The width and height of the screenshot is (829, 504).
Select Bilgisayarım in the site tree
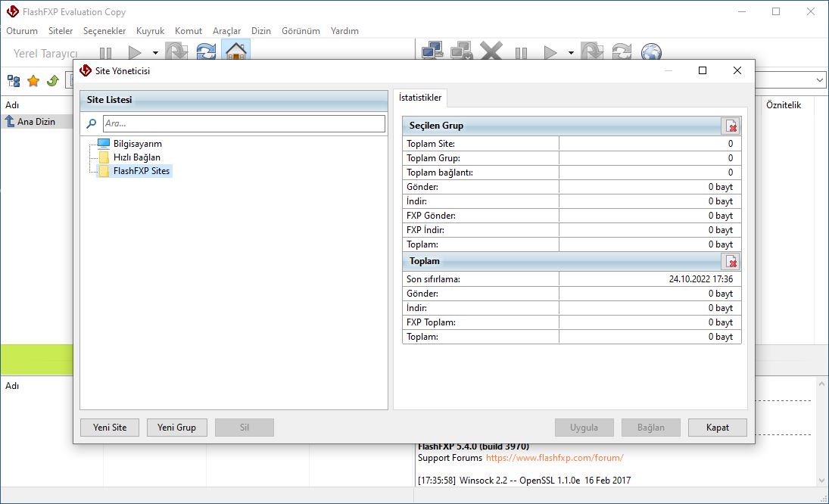click(138, 144)
